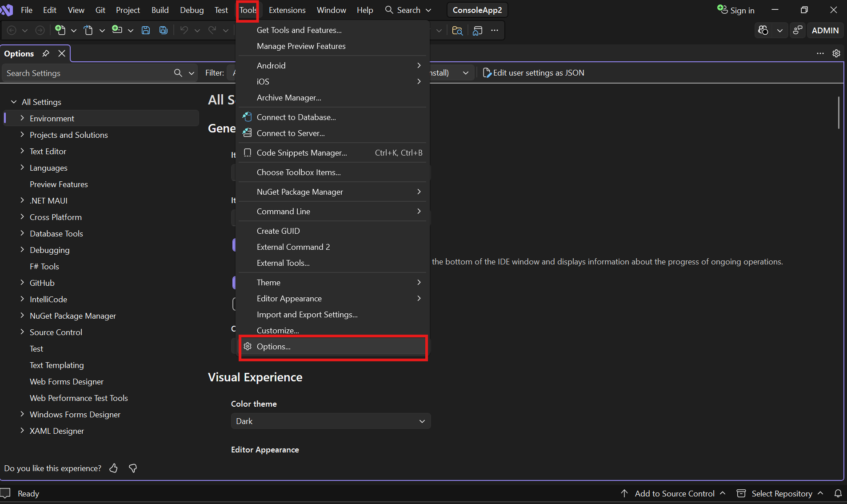The width and height of the screenshot is (847, 504).
Task: Select the Environment tree row
Action: point(101,118)
